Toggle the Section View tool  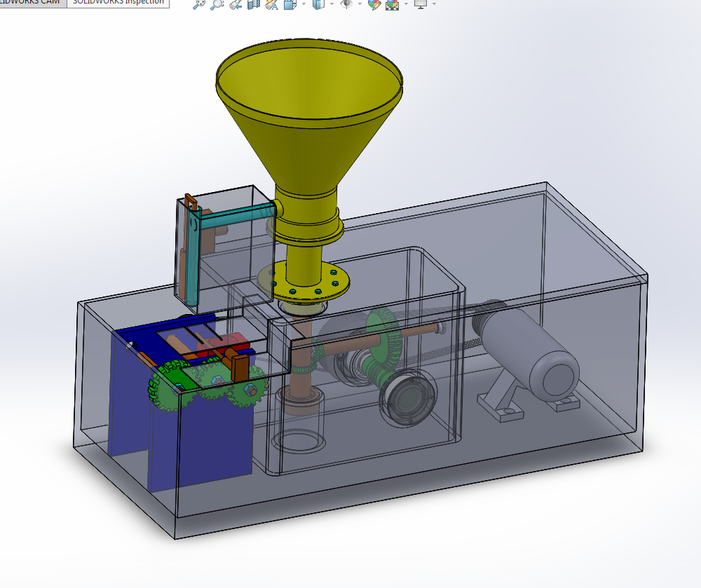point(254,4)
